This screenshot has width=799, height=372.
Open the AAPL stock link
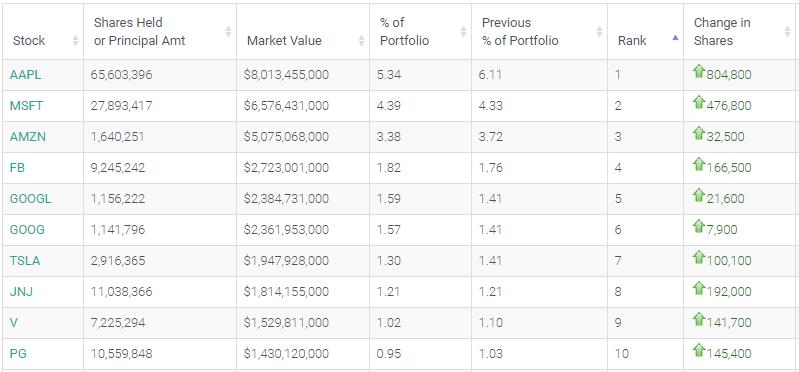pos(25,75)
